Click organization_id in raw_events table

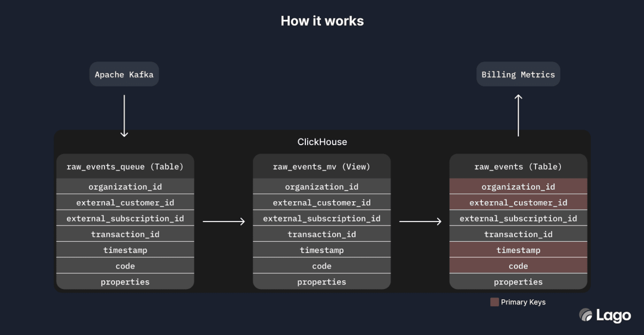click(x=518, y=187)
